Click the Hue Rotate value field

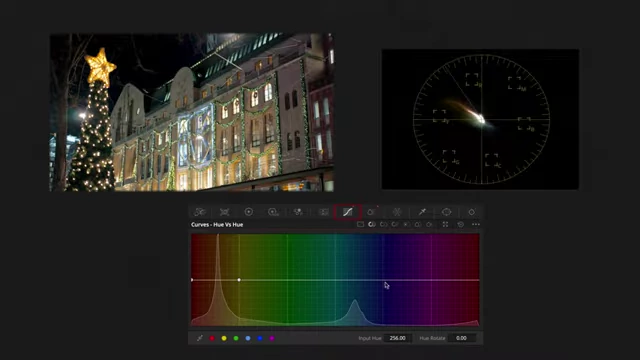click(x=462, y=338)
